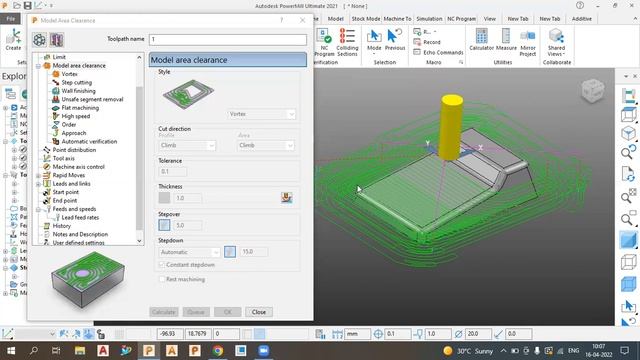Collapse the Model area clearance tree node
The height and width of the screenshot is (360, 640).
coord(38,66)
